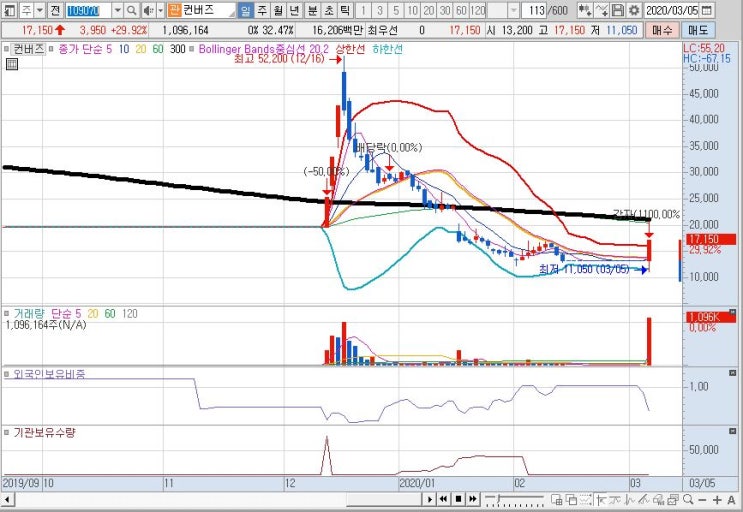The width and height of the screenshot is (743, 512).
Task: Click the first window-layout icon after slider
Action: (x=557, y=499)
